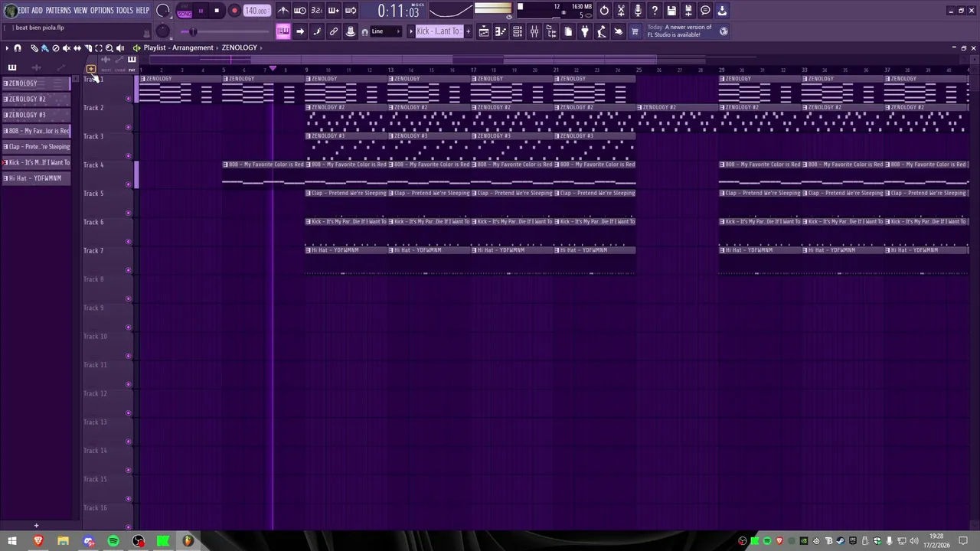Screen dimensions: 980x551
Task: Enable wait for input before recording
Action: pos(300,11)
